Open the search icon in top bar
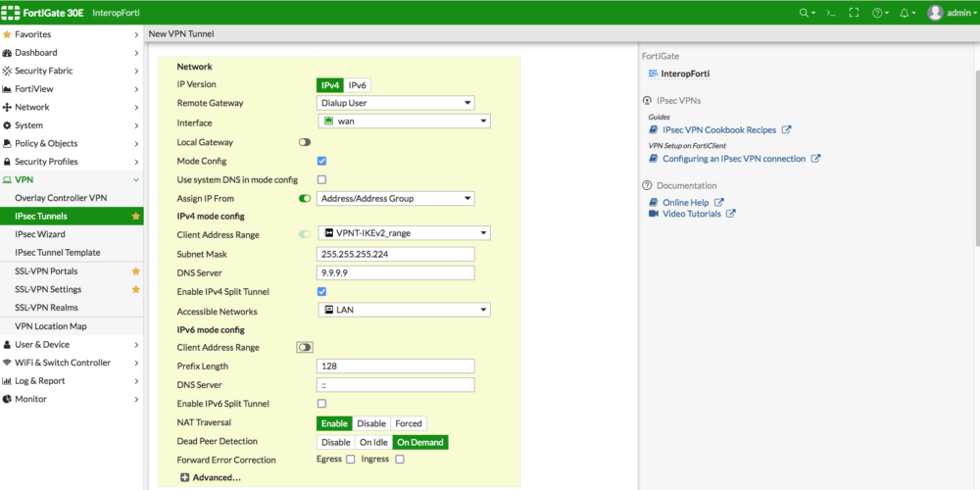 pyautogui.click(x=805, y=13)
